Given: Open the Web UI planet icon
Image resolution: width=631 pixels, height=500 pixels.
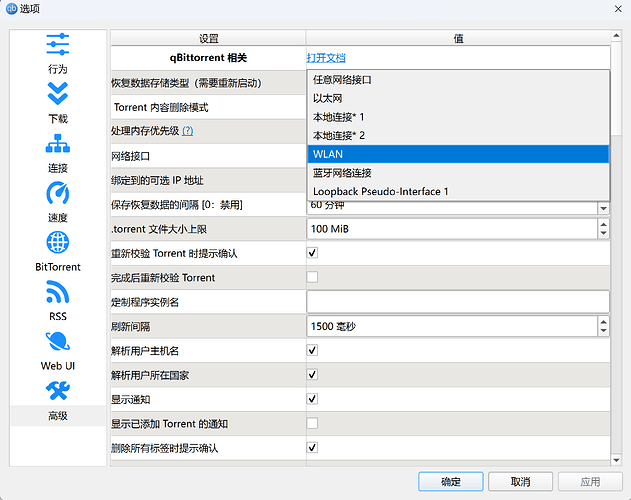Looking at the screenshot, I should click(58, 341).
